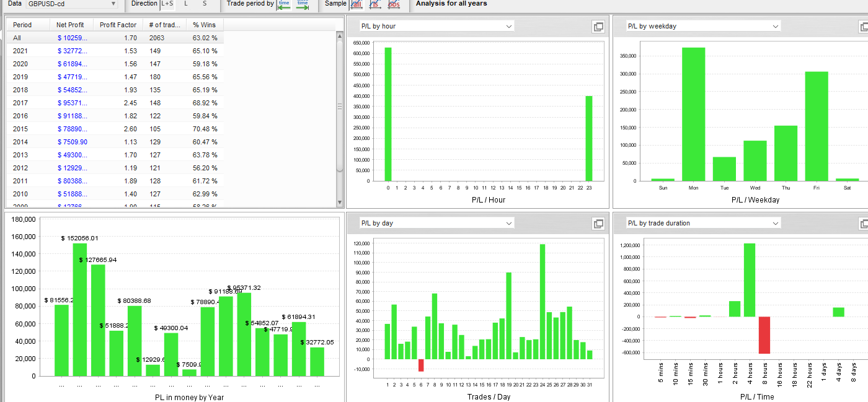This screenshot has height=402, width=868.
Task: Sort table by Profit Factor column header
Action: pos(118,25)
